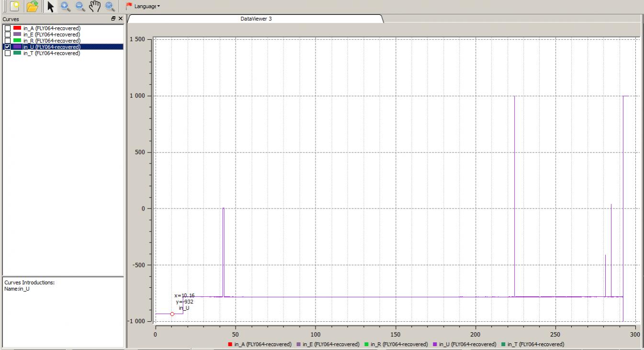644x350 pixels.
Task: Uncheck the in_U curve checkbox
Action: [7, 47]
